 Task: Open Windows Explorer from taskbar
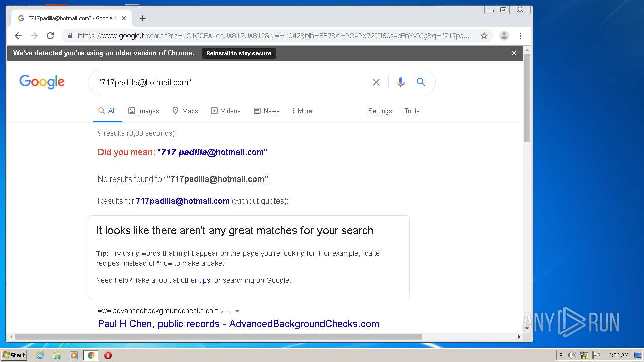point(57,355)
